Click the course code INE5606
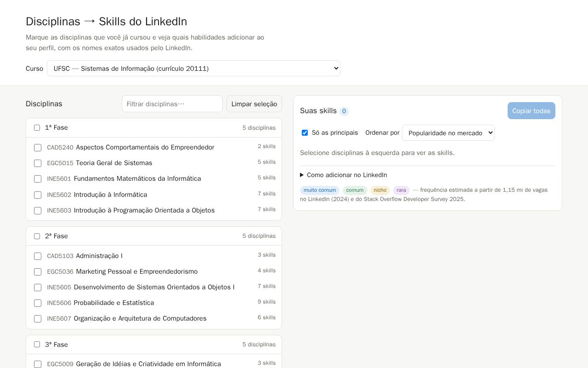The height and width of the screenshot is (368, 588). click(59, 303)
